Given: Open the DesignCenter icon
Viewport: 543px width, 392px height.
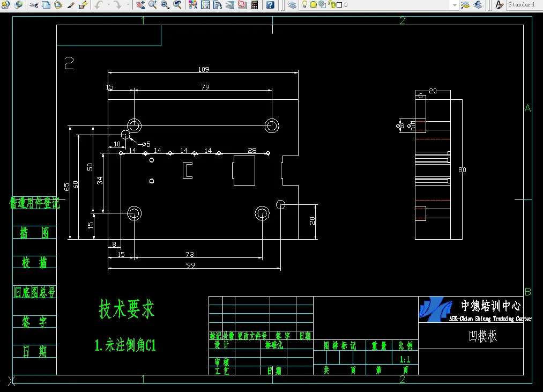Looking at the screenshot, I should pos(205,4).
